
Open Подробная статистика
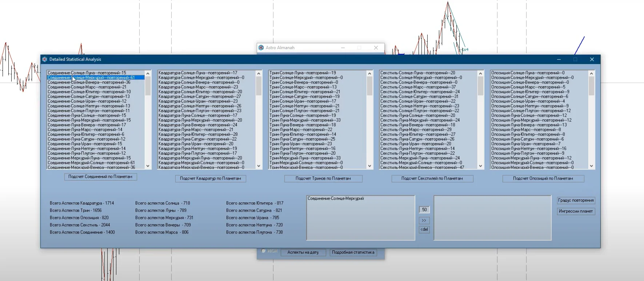pos(353,252)
